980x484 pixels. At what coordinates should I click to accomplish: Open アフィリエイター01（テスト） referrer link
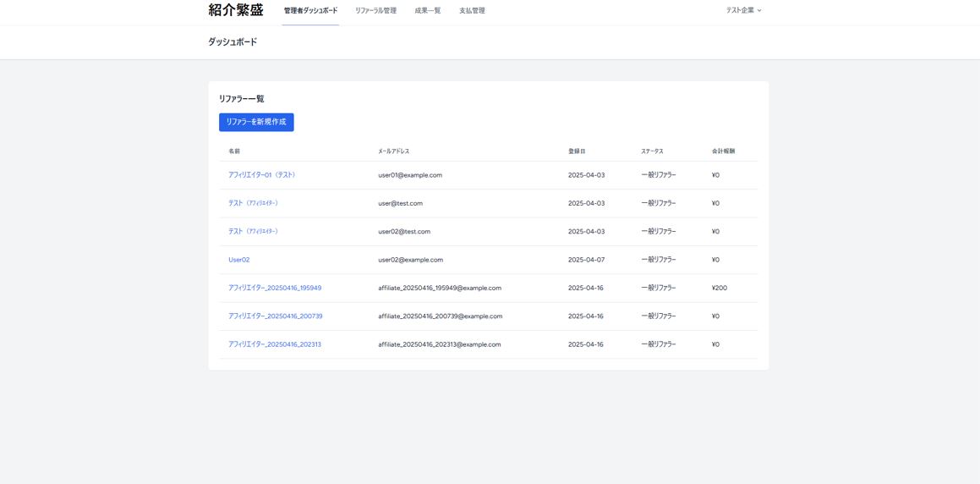[x=262, y=175]
